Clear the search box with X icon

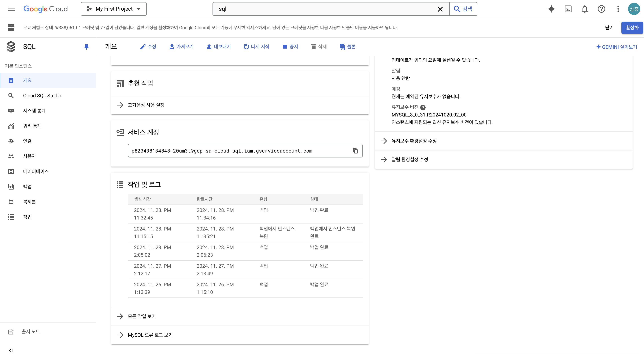tap(440, 9)
